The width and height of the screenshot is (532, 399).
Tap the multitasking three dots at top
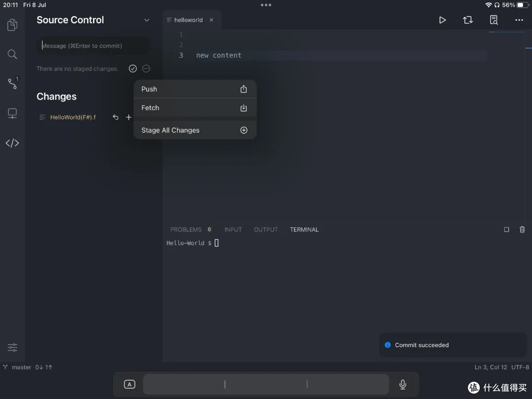[266, 5]
